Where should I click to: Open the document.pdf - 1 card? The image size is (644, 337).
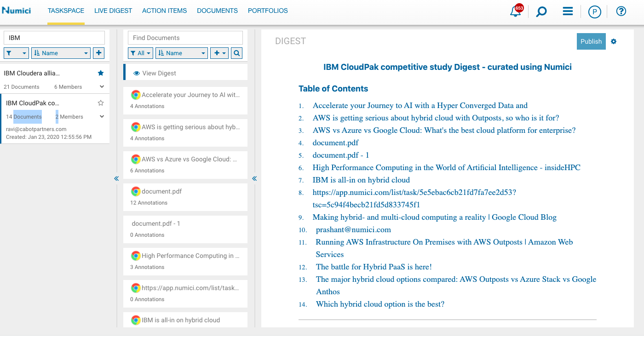coord(185,228)
